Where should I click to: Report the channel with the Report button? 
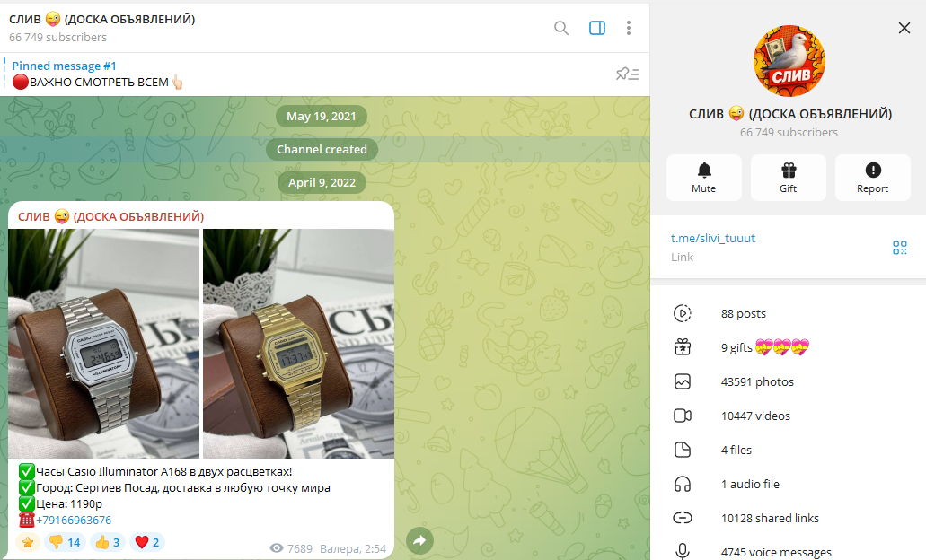[x=873, y=178]
